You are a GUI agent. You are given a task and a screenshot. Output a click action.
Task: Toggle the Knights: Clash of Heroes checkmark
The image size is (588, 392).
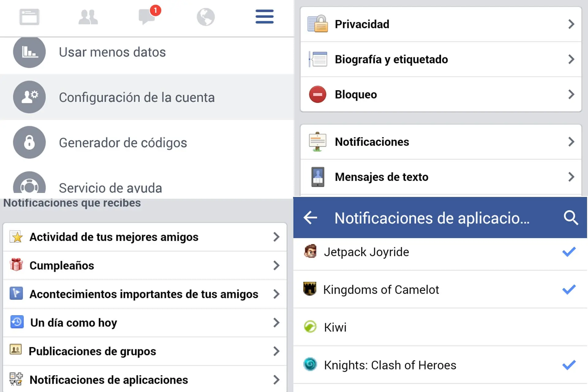pos(568,365)
